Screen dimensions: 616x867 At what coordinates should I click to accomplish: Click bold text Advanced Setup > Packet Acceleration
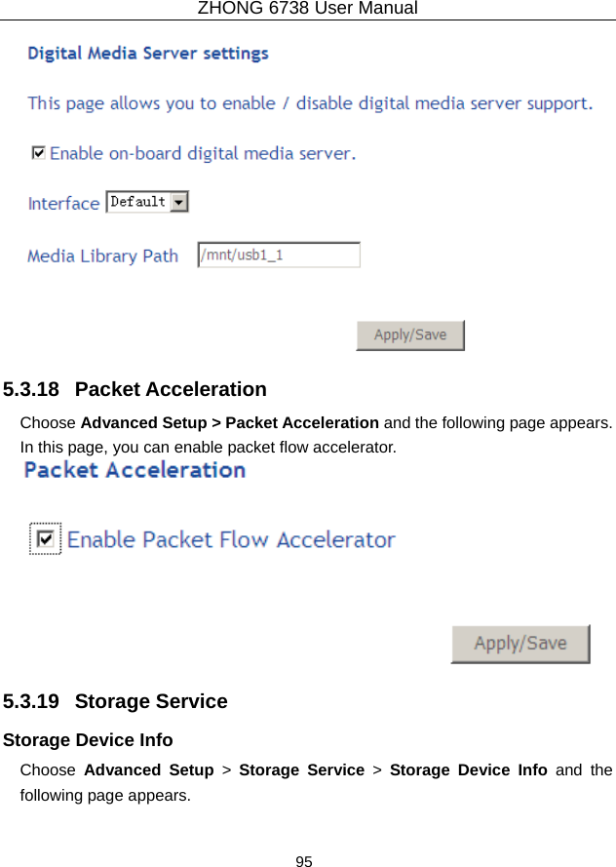(x=230, y=423)
